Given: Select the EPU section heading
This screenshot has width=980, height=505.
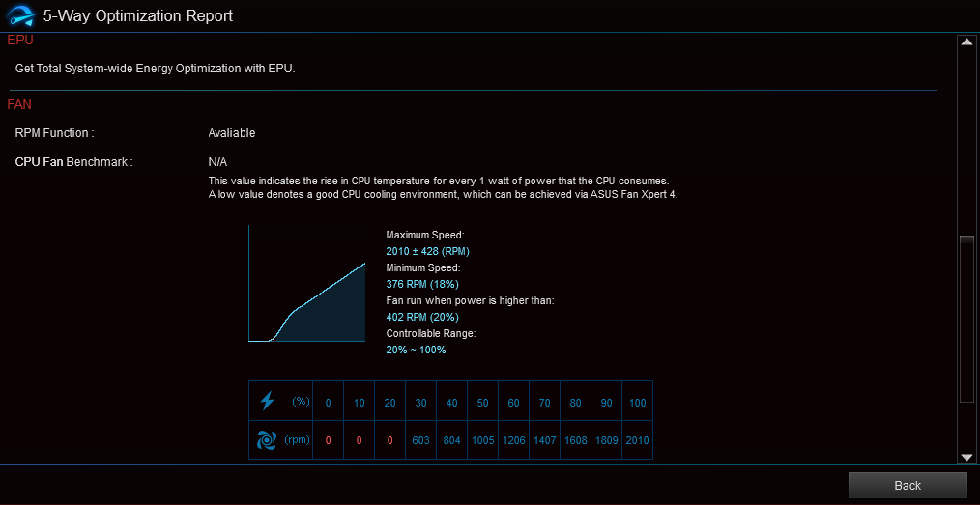Looking at the screenshot, I should [19, 41].
